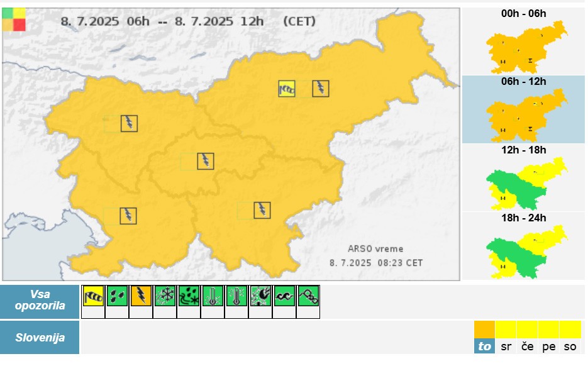Select the rain warning icon with the droplets
Viewport: 588px width, 366px height.
click(x=116, y=296)
